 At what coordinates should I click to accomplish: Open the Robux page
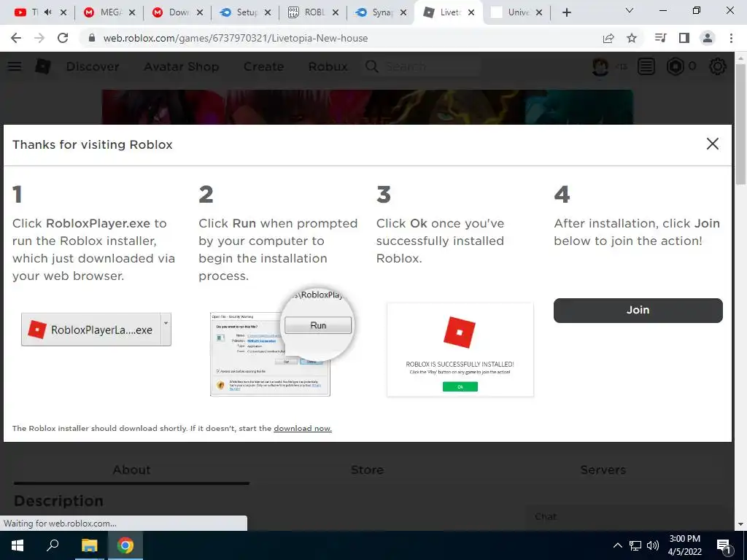point(328,66)
